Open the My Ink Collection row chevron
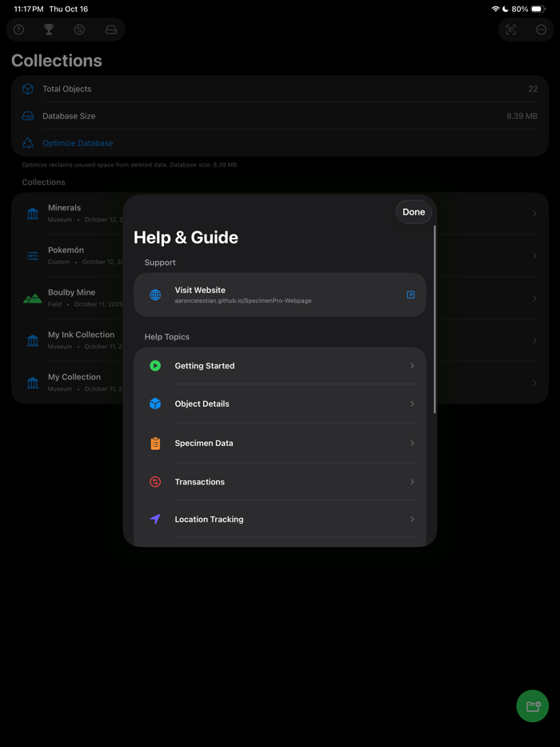This screenshot has height=747, width=560. (534, 340)
